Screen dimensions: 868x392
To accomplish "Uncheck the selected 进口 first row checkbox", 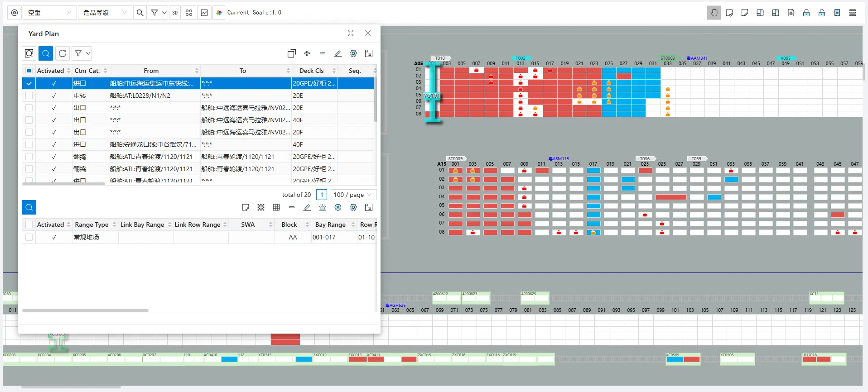I will click(29, 83).
